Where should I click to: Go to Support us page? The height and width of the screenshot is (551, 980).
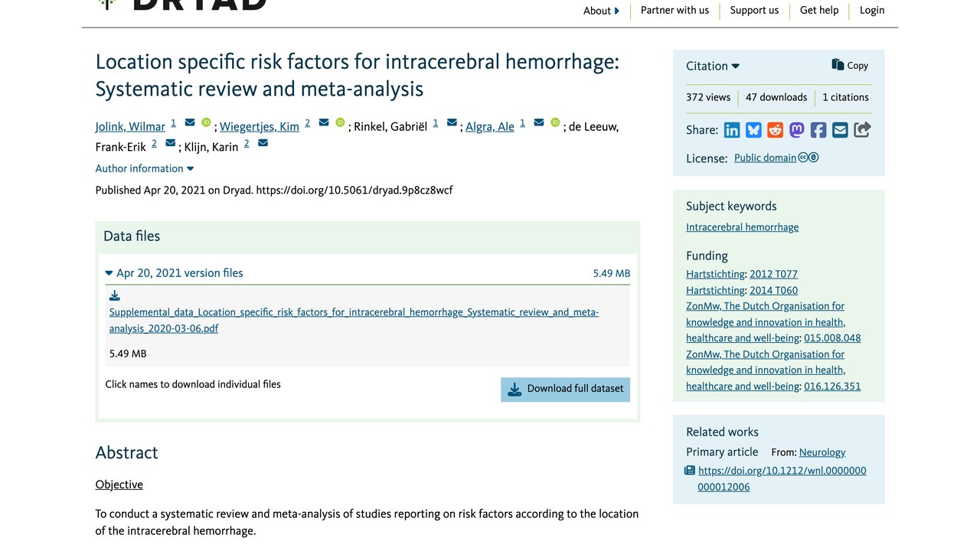(754, 10)
